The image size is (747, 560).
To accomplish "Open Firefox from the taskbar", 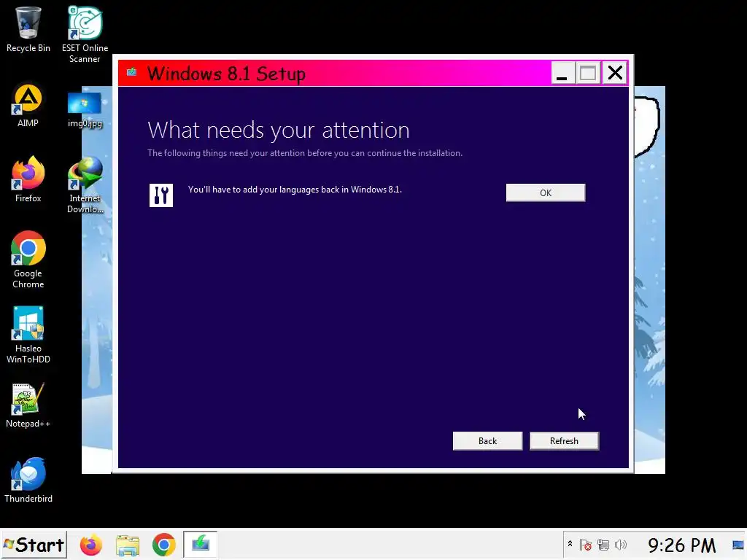I will (91, 545).
